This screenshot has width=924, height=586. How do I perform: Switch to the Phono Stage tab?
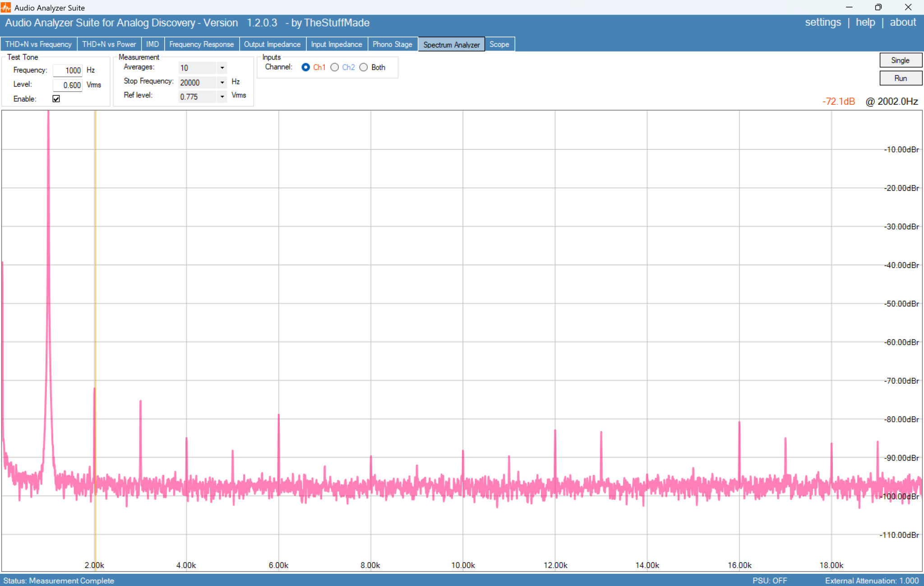pos(393,44)
